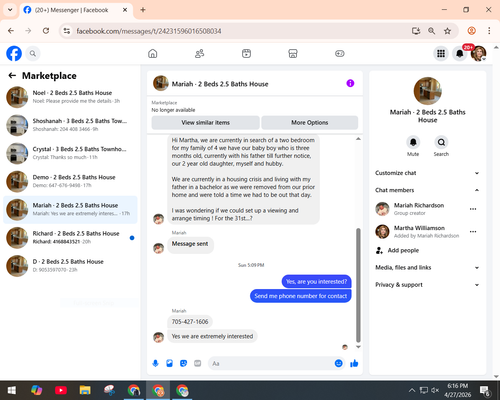Attach a file image icon

169,363
